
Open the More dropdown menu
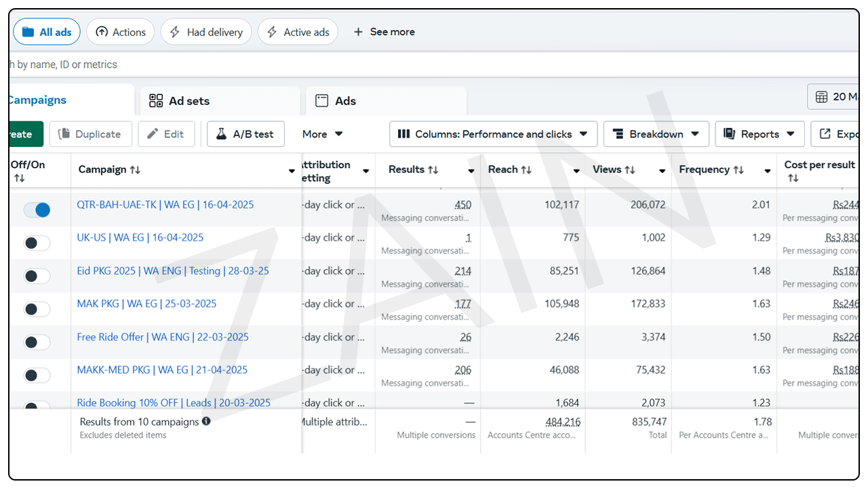click(323, 134)
